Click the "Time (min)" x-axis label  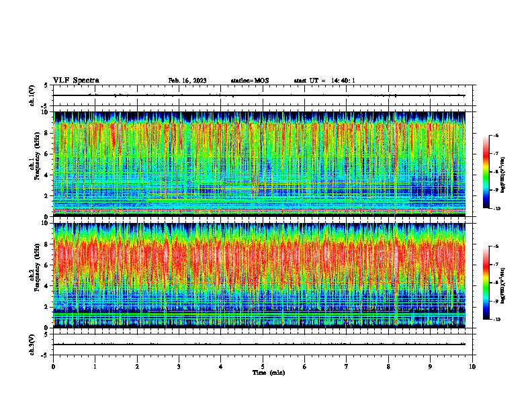click(x=269, y=373)
